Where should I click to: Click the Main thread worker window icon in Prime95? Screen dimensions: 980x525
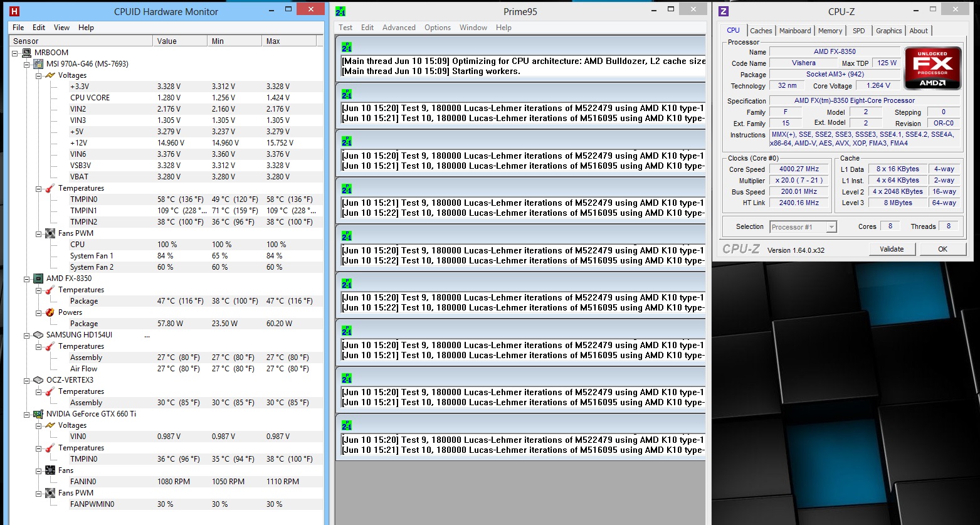pyautogui.click(x=346, y=46)
